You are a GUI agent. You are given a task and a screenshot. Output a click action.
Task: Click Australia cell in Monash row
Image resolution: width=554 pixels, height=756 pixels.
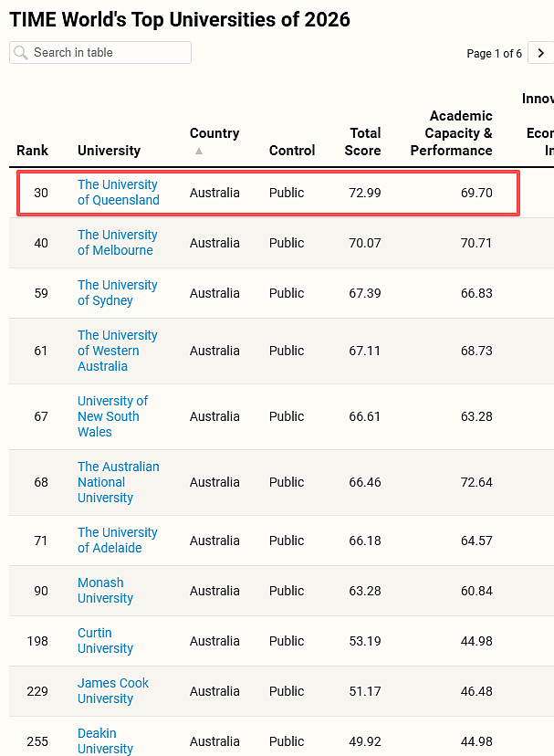(x=214, y=591)
